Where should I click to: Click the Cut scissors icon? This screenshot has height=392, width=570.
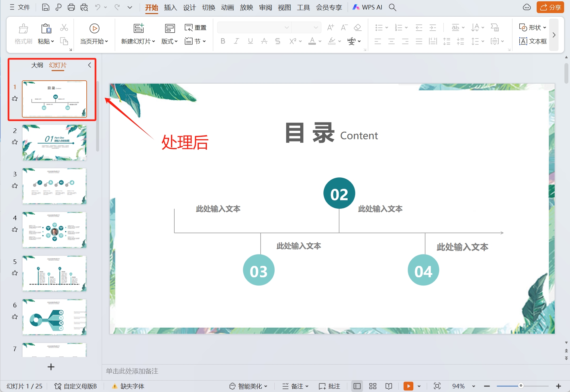click(64, 28)
